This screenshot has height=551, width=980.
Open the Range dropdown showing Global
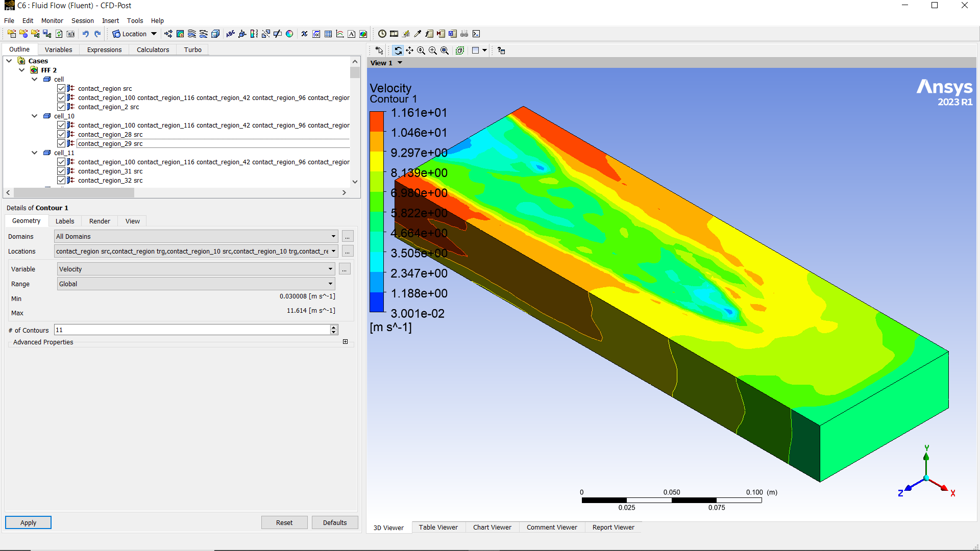(x=330, y=284)
